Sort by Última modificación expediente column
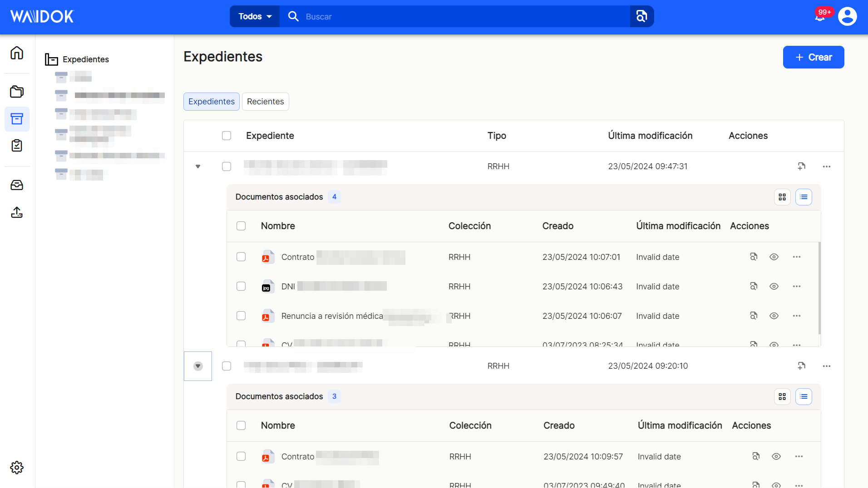The width and height of the screenshot is (868, 488). (650, 136)
